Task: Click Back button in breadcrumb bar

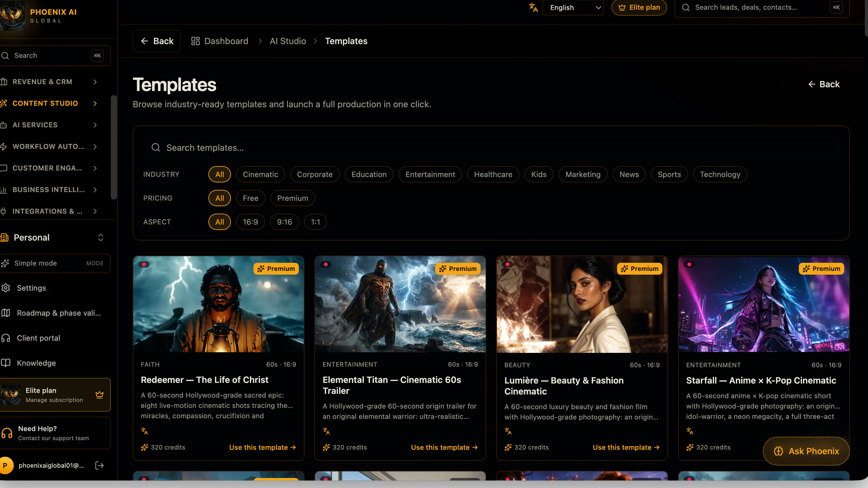Action: click(x=157, y=41)
